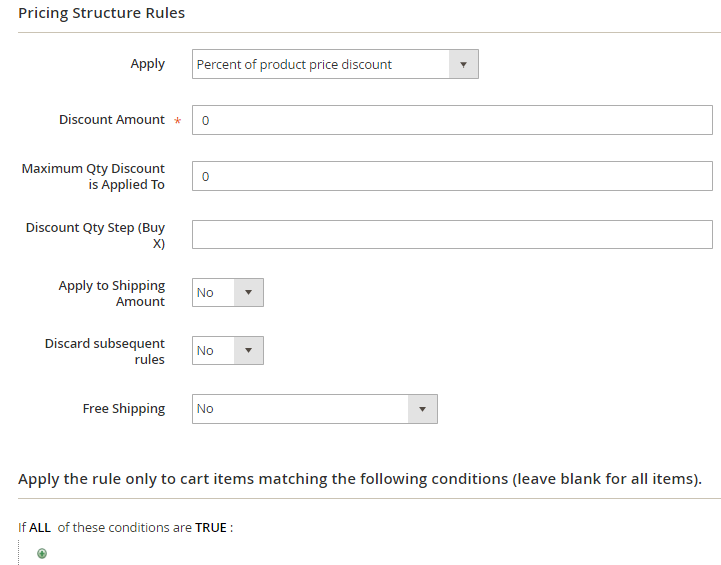Click the Discount Qty Step (Buy X) label
The width and height of the screenshot is (721, 565).
[x=96, y=235]
